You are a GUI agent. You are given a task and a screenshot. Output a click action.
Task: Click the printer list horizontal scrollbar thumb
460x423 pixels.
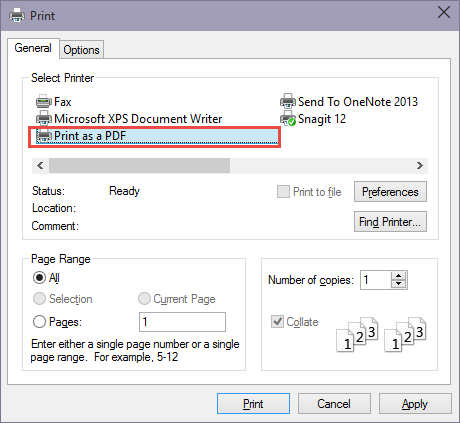point(139,165)
